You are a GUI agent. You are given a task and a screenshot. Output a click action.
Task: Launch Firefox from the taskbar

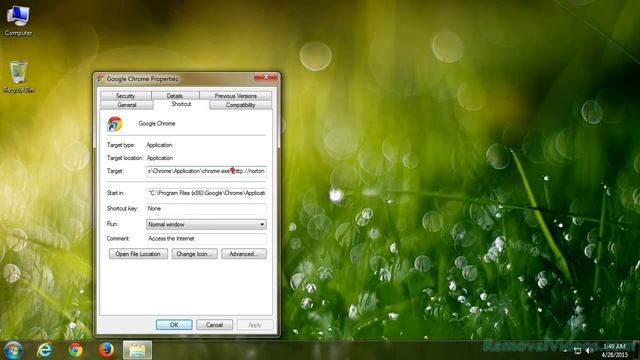tap(106, 350)
